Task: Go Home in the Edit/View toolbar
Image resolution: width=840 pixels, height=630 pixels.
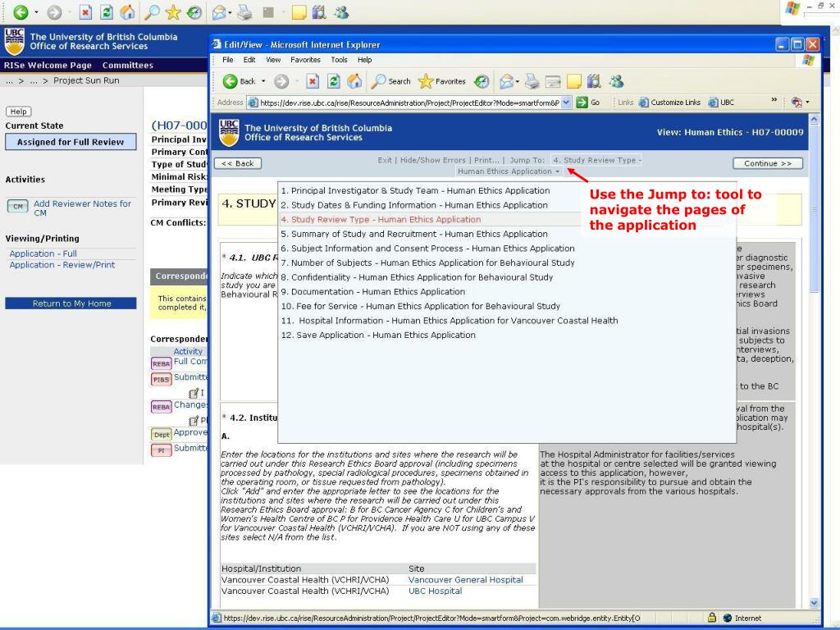Action: (354, 81)
